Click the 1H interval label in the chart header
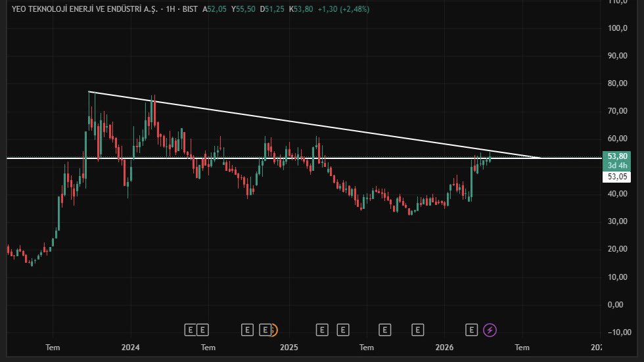The width and height of the screenshot is (644, 362). tap(170, 9)
